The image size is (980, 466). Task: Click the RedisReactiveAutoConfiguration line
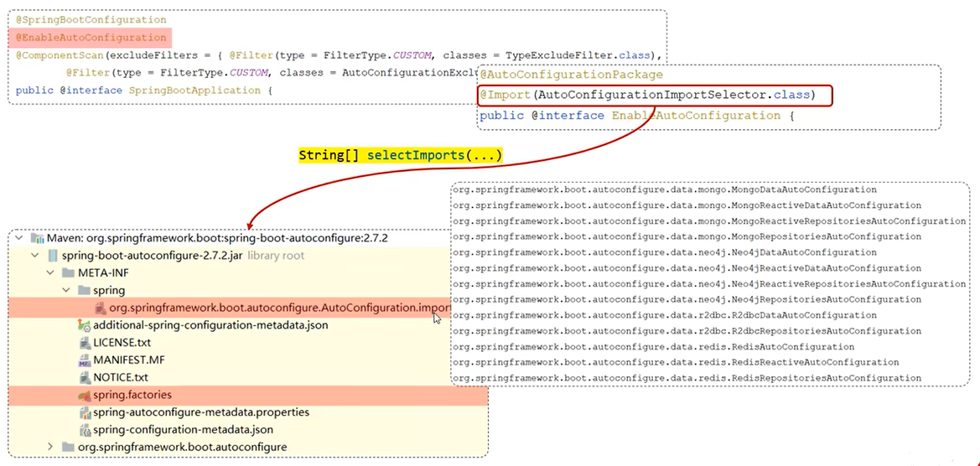click(677, 362)
